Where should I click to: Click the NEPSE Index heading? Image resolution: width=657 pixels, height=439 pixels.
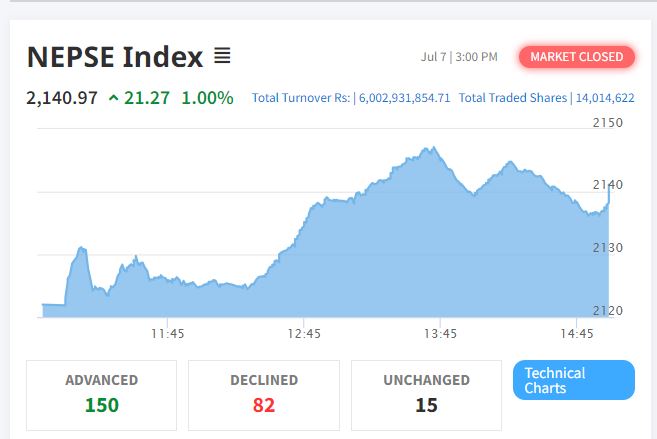point(114,56)
